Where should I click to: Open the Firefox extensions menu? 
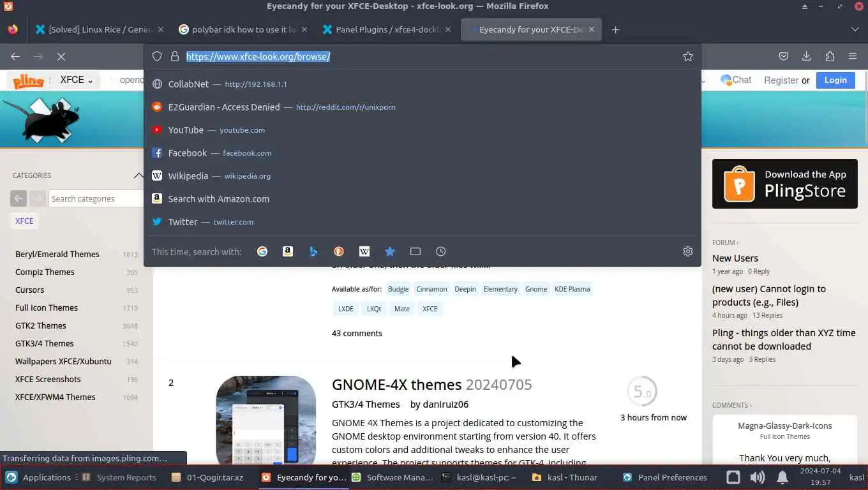[830, 56]
